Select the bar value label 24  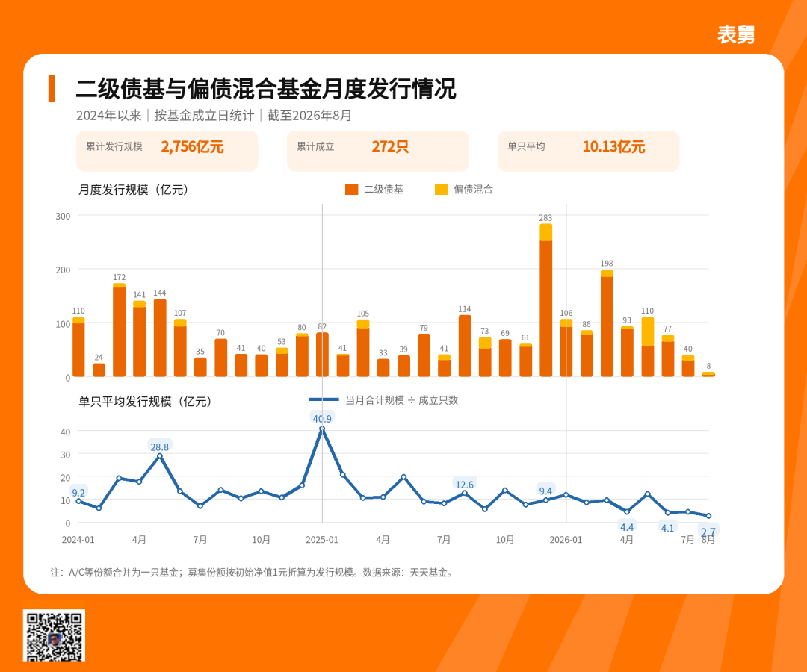(x=99, y=358)
